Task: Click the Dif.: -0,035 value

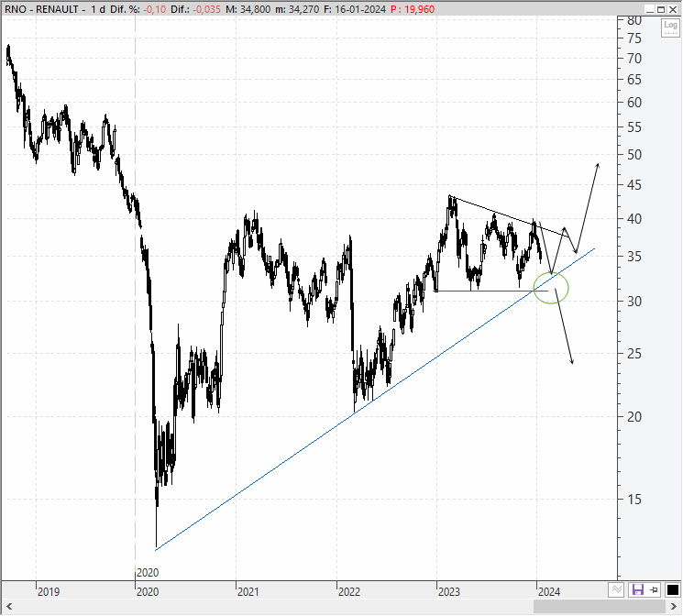Action: 195,9
